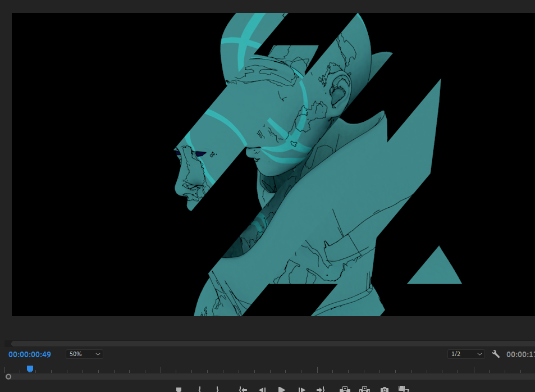535x392 pixels.
Task: Open the 50% zoom level dropdown
Action: point(84,354)
